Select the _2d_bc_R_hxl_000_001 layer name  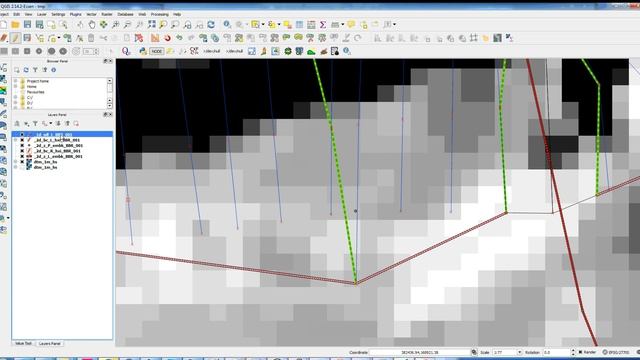(x=58, y=151)
